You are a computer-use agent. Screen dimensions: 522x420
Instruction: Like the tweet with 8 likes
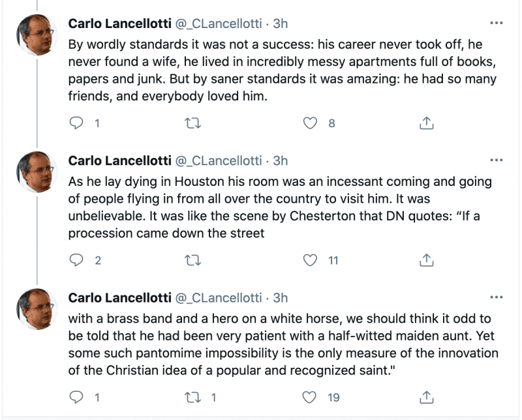pos(311,123)
